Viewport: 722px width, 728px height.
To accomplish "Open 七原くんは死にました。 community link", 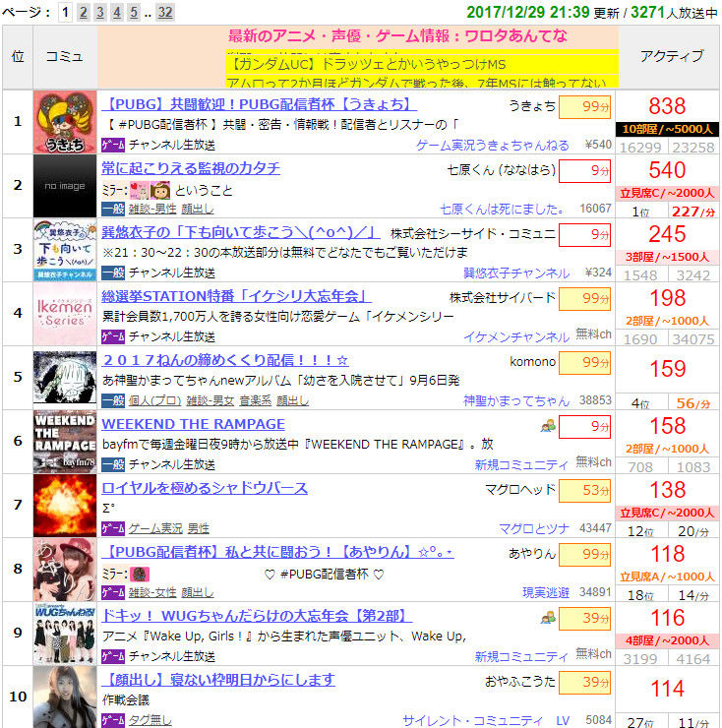I will pos(502,210).
